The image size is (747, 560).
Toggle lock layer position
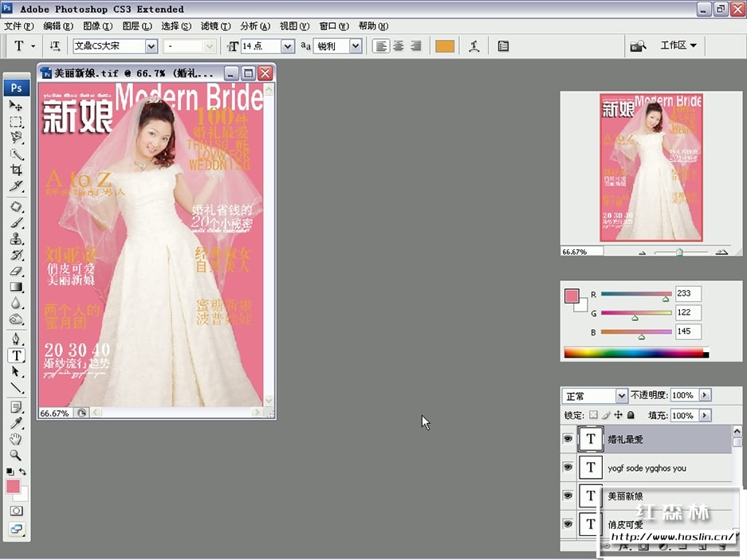(618, 415)
